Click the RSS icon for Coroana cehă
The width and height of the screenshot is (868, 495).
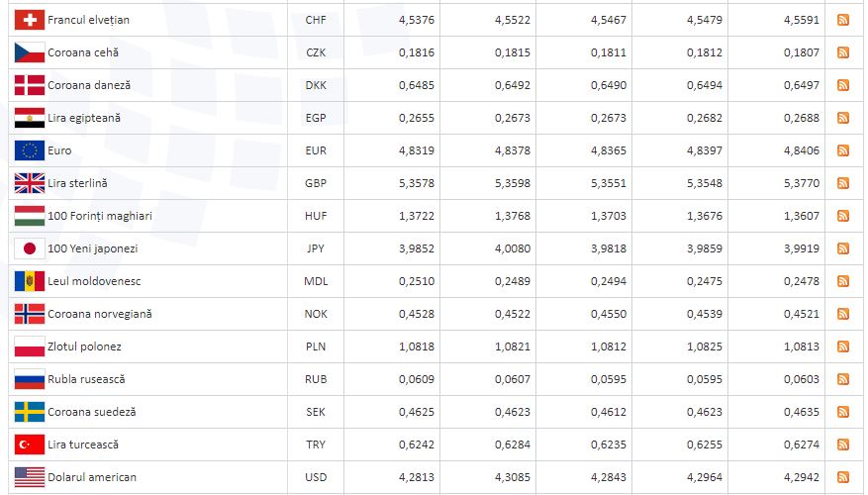843,52
